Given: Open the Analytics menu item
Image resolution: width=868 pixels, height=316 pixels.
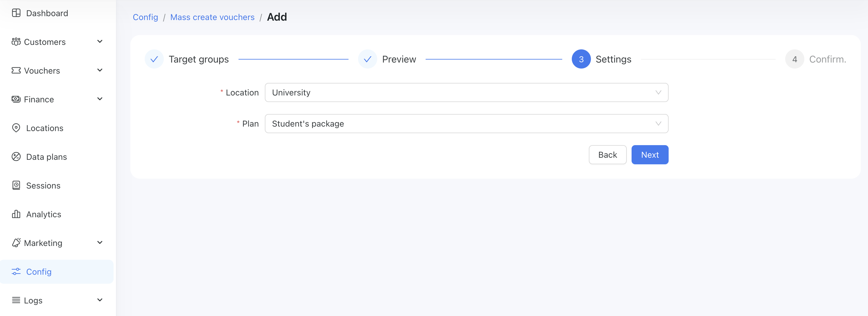Looking at the screenshot, I should [x=56, y=214].
